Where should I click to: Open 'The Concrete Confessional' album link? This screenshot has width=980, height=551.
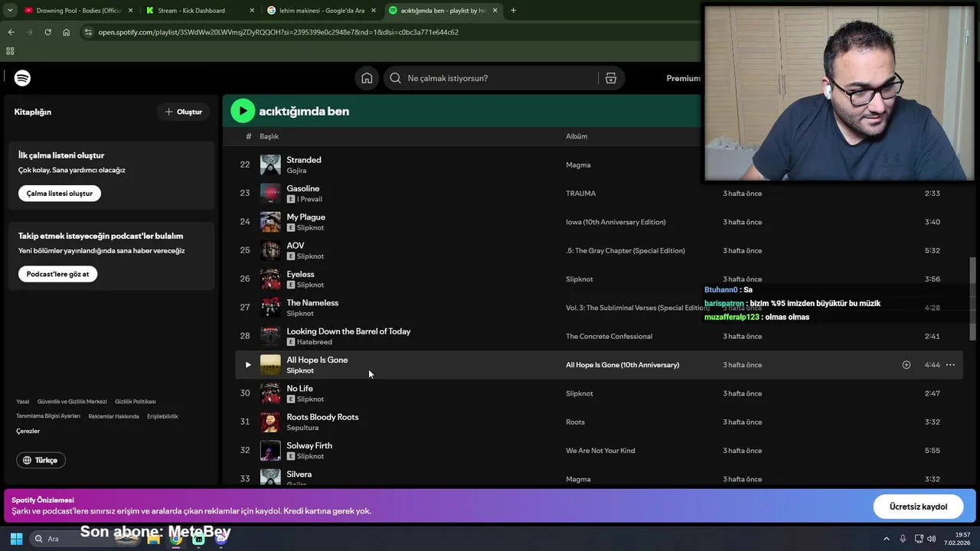609,337
